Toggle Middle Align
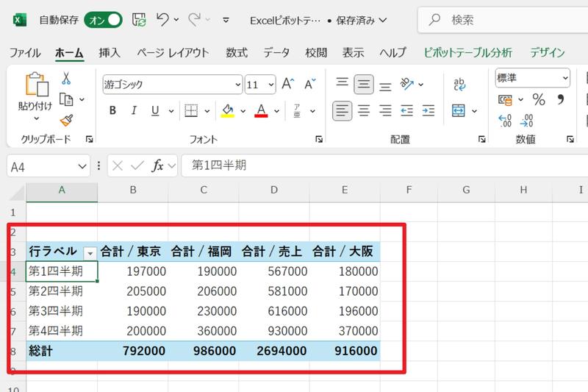This screenshot has width=588, height=392. (x=364, y=84)
